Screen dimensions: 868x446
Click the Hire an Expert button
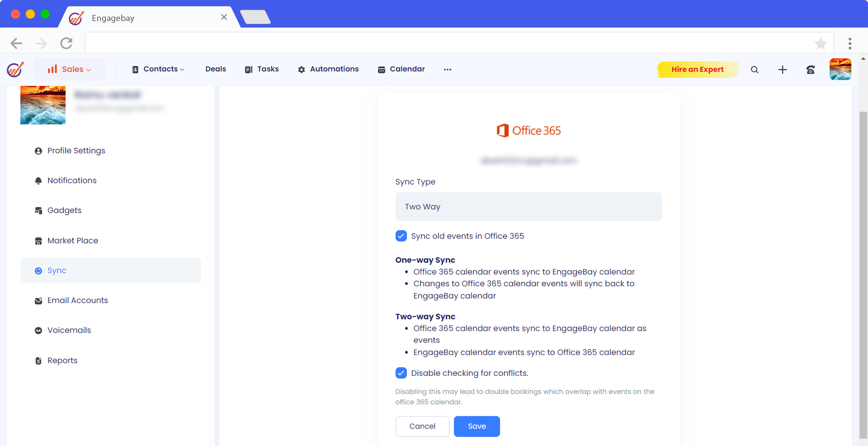coord(697,69)
